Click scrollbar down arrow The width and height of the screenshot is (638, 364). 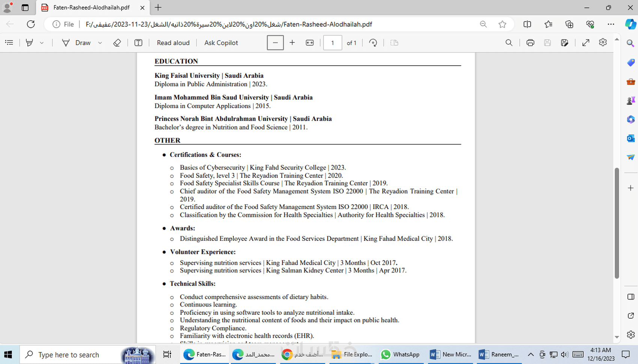click(x=617, y=337)
